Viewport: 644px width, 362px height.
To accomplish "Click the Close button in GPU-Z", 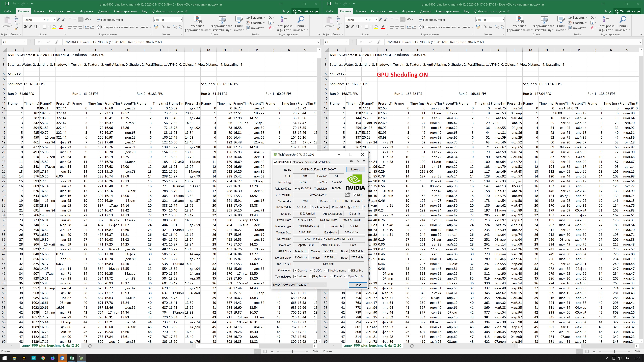I will 358,285.
